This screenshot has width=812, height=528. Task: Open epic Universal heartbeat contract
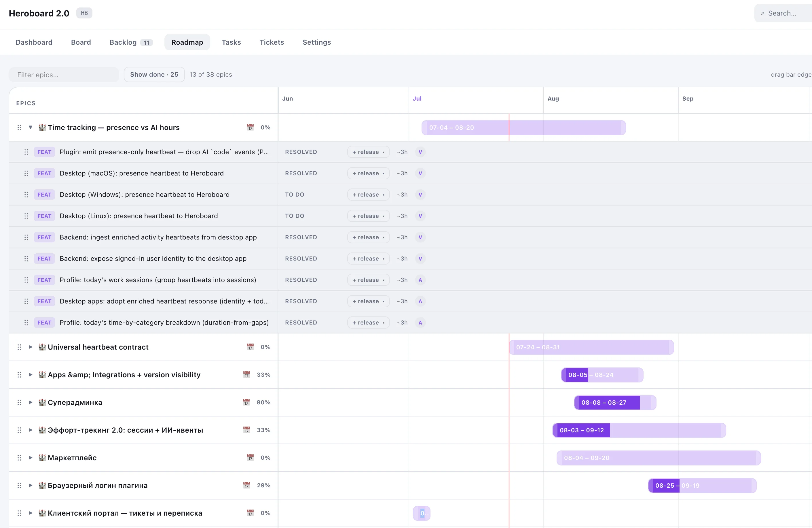click(98, 347)
